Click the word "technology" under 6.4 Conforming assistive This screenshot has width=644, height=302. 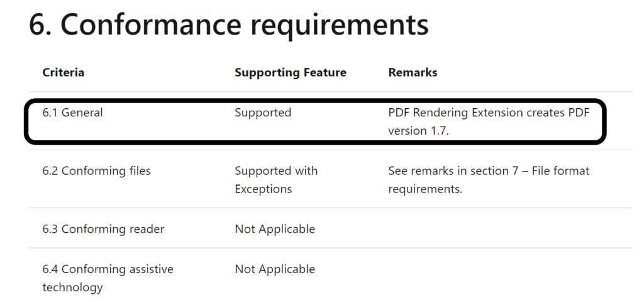pyautogui.click(x=72, y=288)
